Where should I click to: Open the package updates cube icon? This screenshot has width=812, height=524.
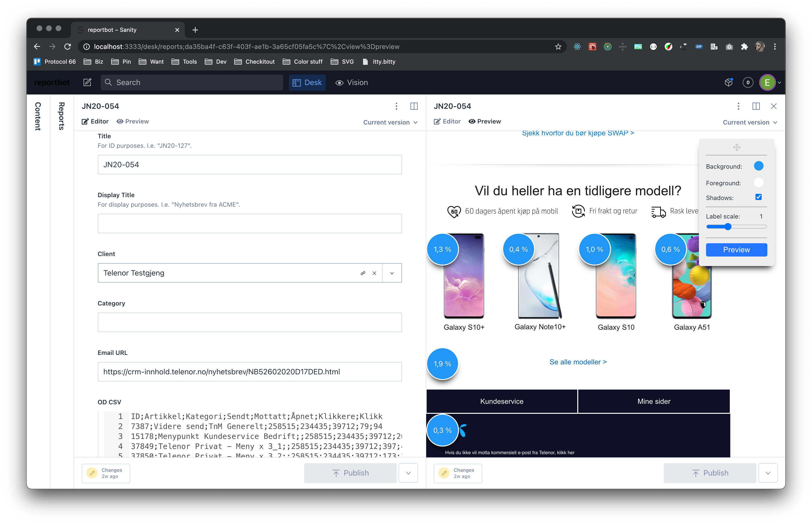pyautogui.click(x=728, y=82)
